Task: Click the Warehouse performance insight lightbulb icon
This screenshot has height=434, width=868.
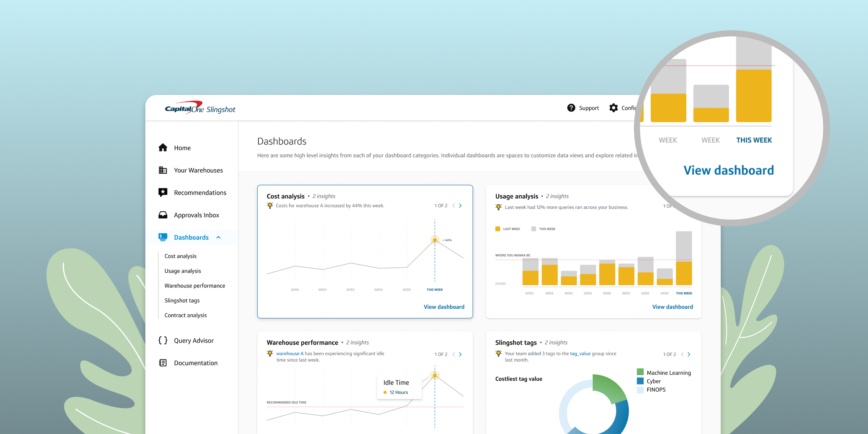Action: (270, 353)
